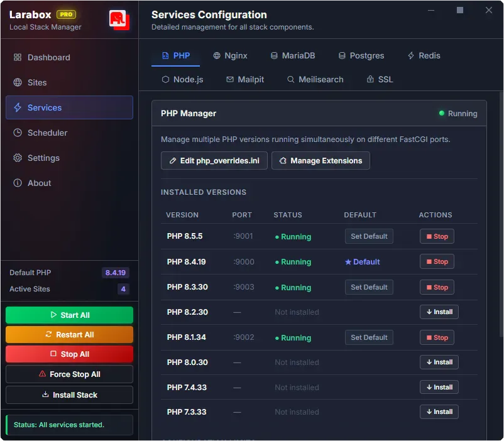This screenshot has height=441, width=504.
Task: Install PHP 8.2.30
Action: pyautogui.click(x=439, y=312)
